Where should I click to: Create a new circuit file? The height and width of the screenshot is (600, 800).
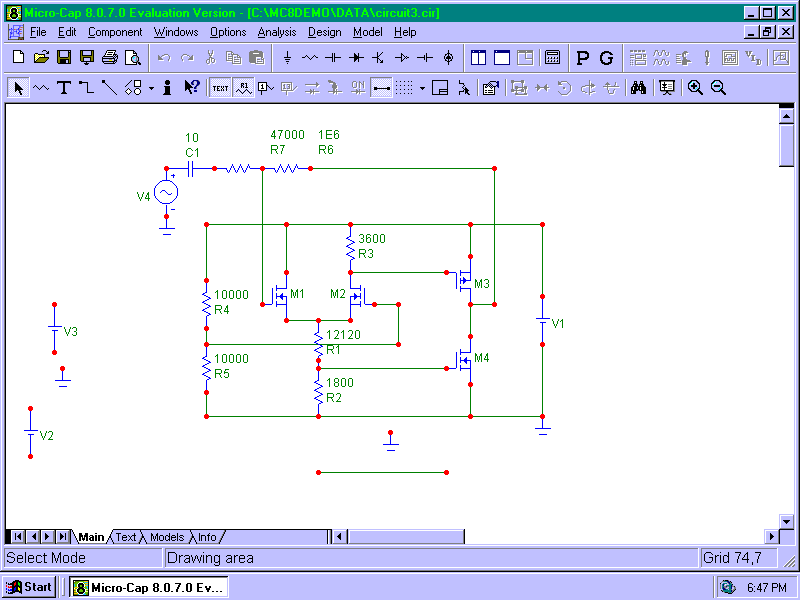coord(18,57)
